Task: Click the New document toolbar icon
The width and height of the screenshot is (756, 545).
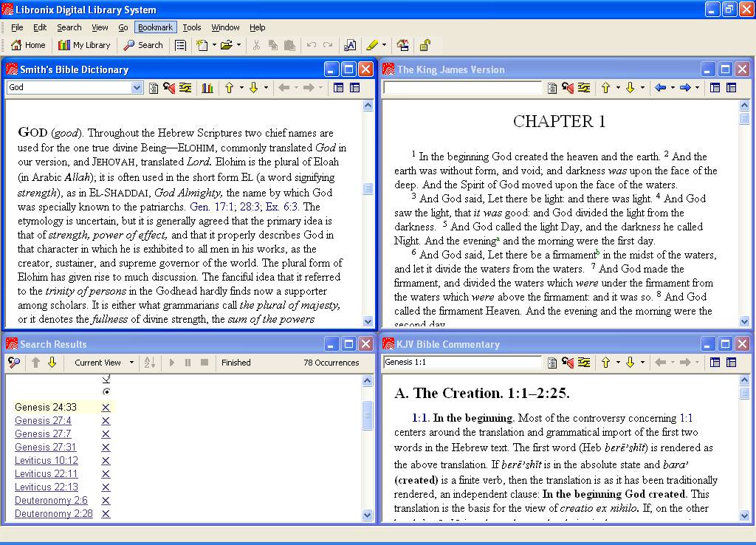Action: tap(202, 45)
